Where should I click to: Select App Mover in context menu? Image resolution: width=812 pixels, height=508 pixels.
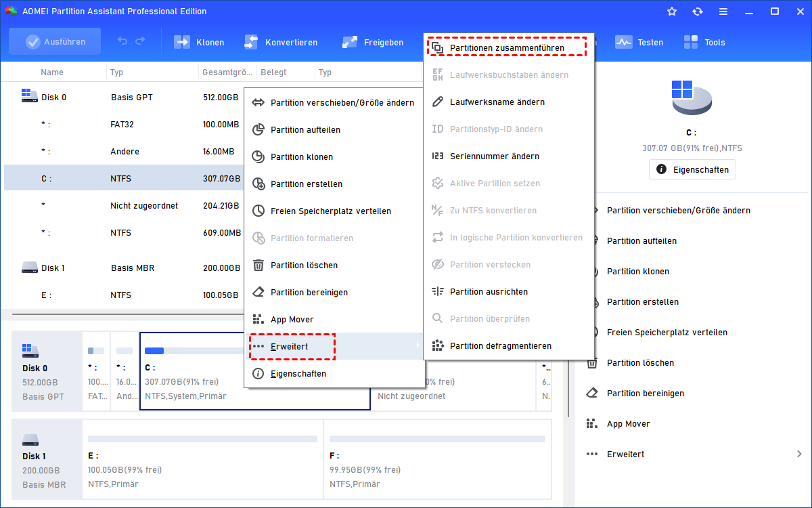[x=334, y=319]
